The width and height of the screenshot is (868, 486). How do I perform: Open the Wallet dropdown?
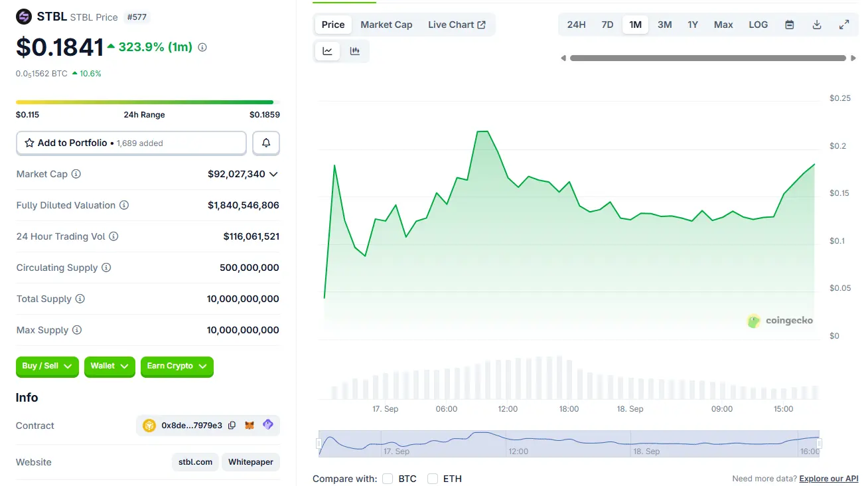(x=109, y=366)
